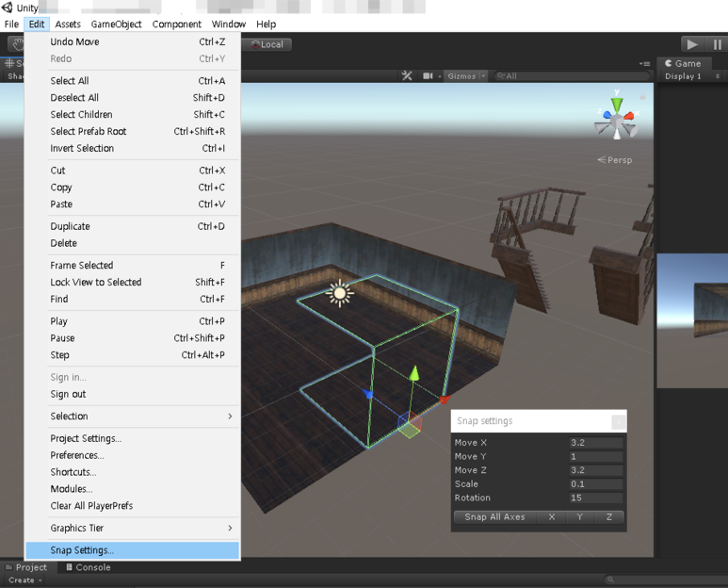This screenshot has height=588, width=728.
Task: Expand the Gizmos dropdown arrow
Action: click(483, 76)
